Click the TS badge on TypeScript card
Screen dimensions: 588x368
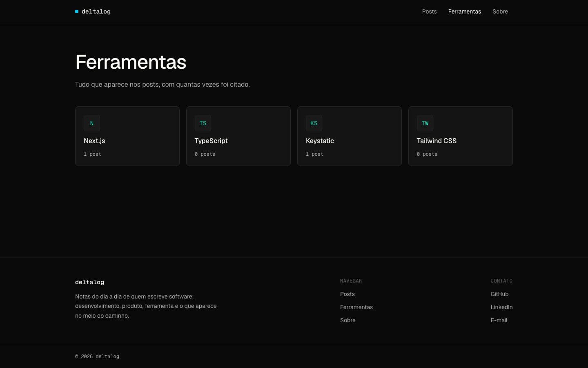click(x=203, y=123)
